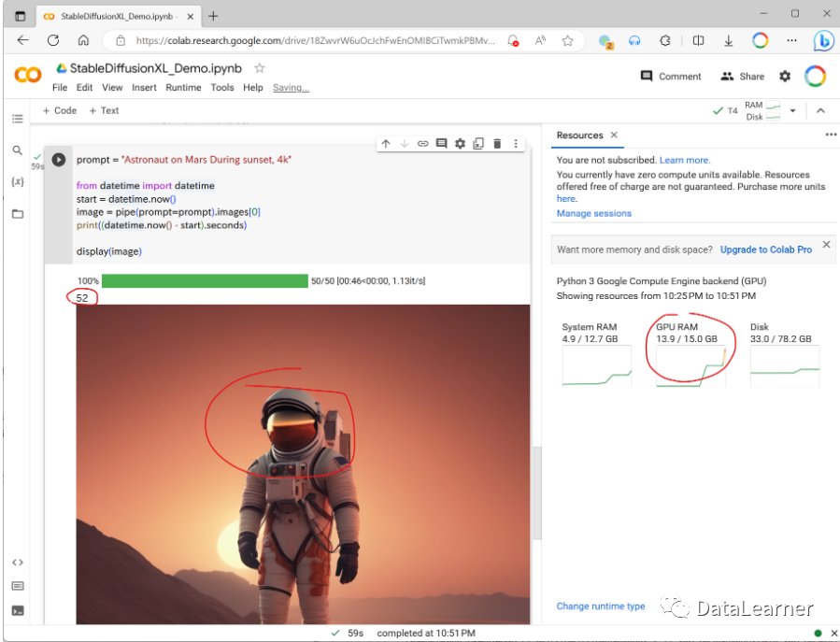This screenshot has width=840, height=642.
Task: Open the terminal icon at bottom left
Action: (18, 610)
